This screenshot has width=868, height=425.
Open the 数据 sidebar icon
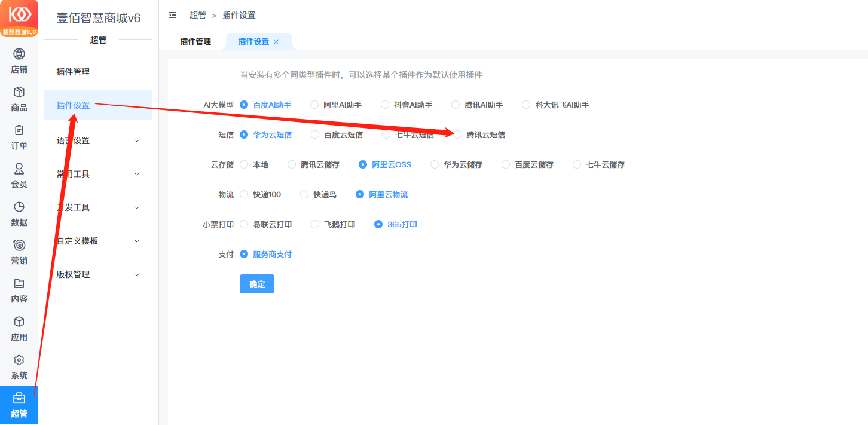(19, 207)
